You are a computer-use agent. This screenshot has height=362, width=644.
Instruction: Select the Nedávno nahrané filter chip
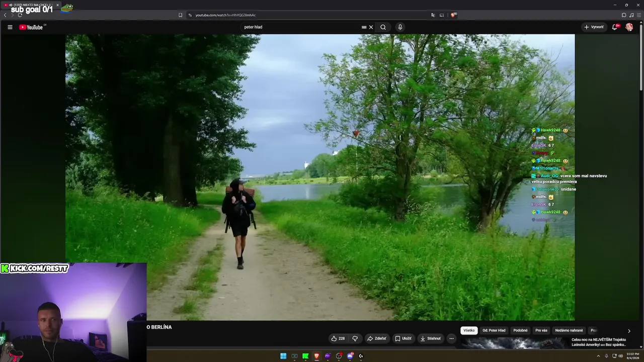click(x=569, y=330)
